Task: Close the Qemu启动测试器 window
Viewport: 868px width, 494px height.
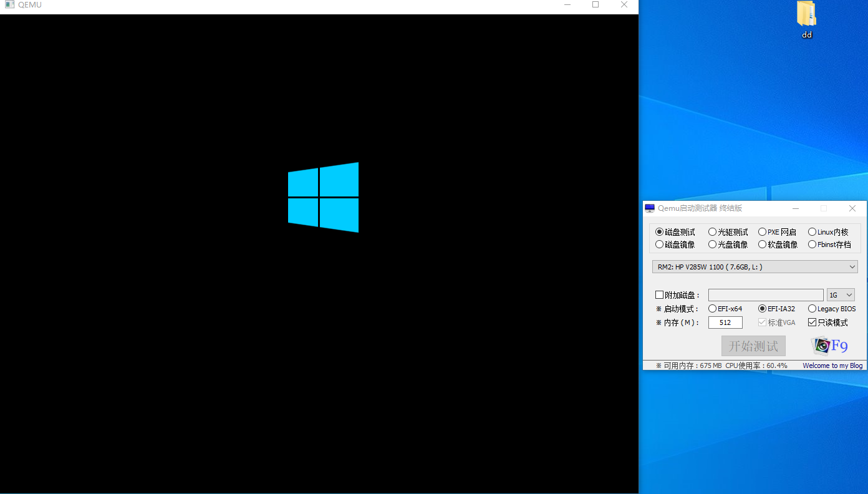Action: (852, 208)
